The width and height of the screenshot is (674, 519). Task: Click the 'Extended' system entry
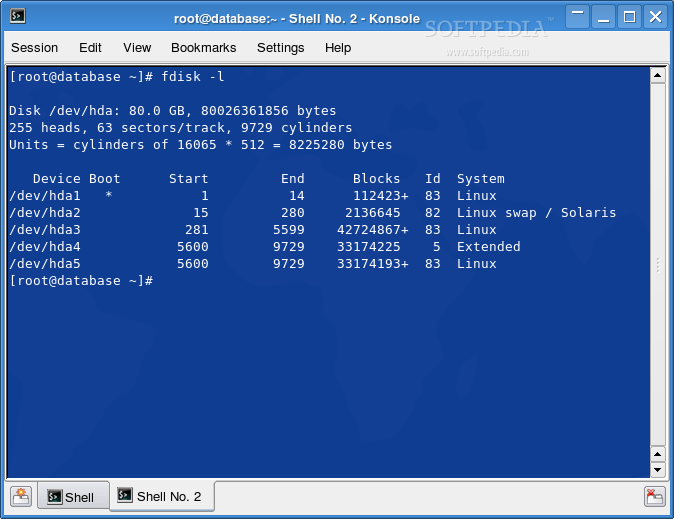click(x=489, y=246)
